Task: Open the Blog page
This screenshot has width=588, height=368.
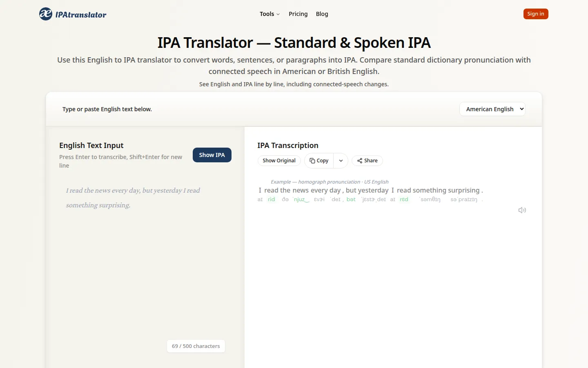Action: [x=322, y=14]
